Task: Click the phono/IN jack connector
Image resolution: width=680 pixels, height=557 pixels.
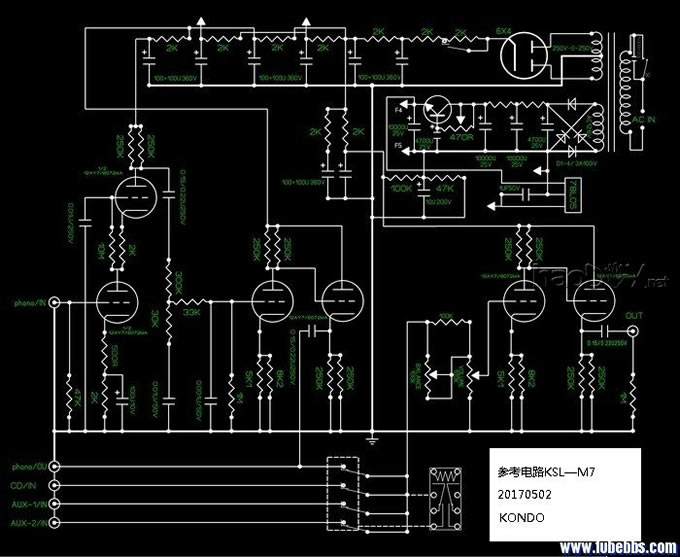Action: click(54, 301)
